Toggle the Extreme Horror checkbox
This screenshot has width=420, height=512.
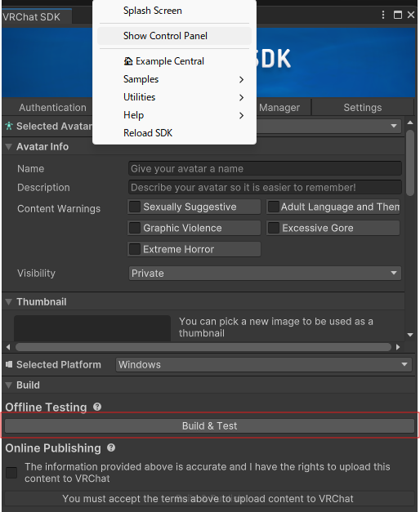tap(135, 249)
